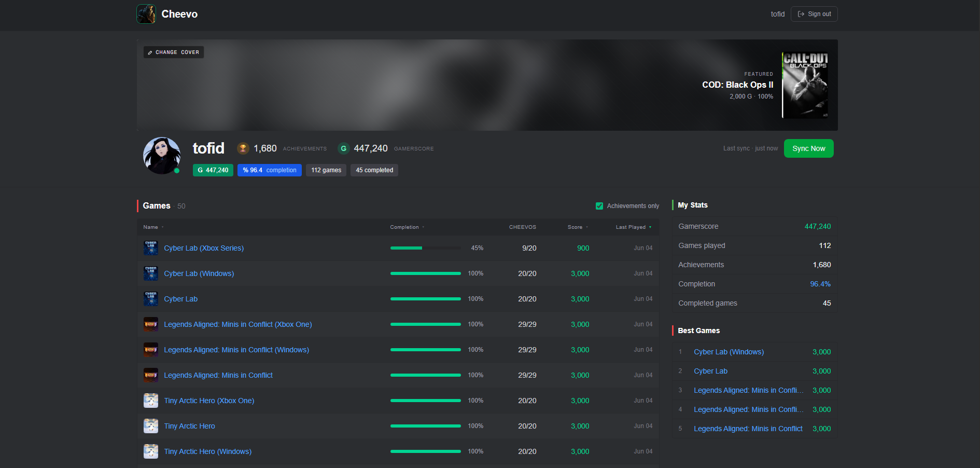Click the Sign out button
980x468 pixels.
(814, 14)
